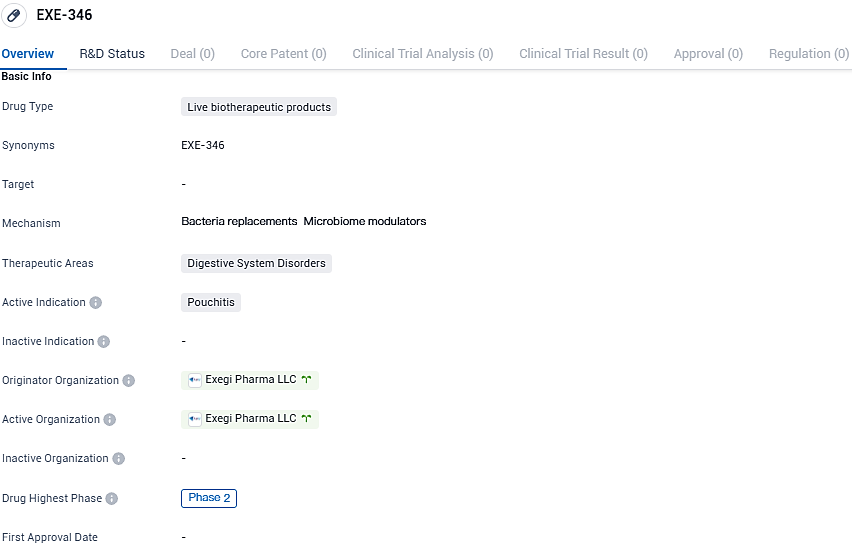Click Exegi Pharma logo in Originator Organization row

click(195, 380)
